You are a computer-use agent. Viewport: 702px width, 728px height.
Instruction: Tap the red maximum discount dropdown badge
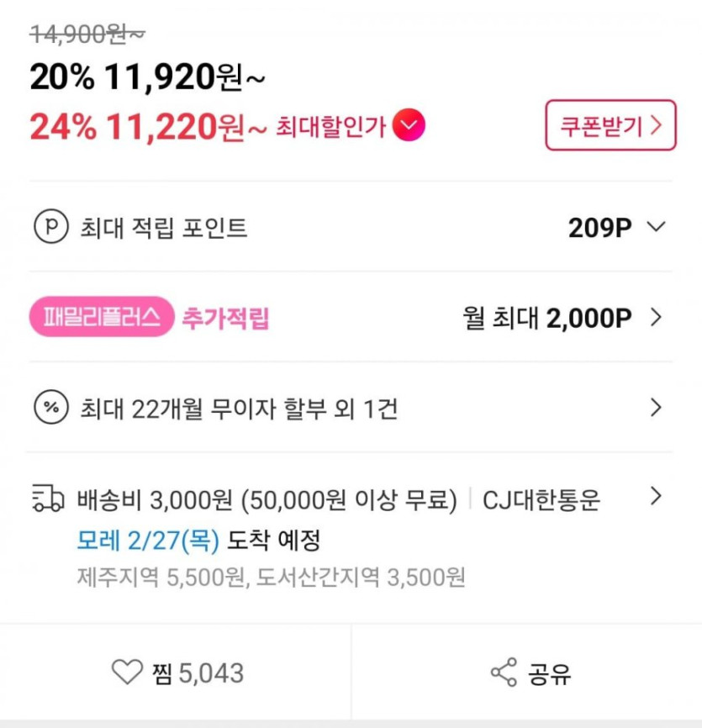409,126
